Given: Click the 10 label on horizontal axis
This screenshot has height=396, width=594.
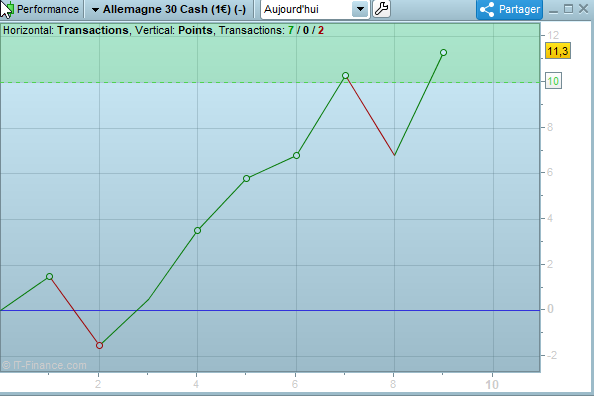Looking at the screenshot, I should pyautogui.click(x=492, y=385).
